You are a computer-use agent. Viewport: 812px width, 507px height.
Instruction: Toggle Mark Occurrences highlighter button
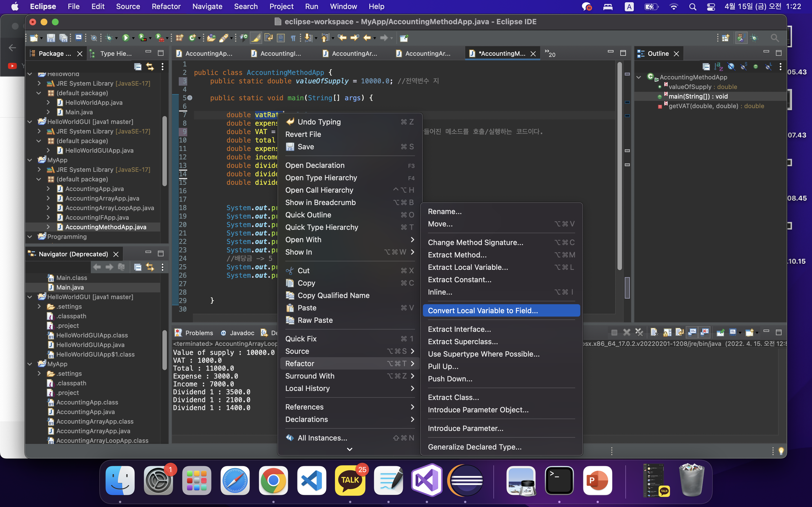256,38
